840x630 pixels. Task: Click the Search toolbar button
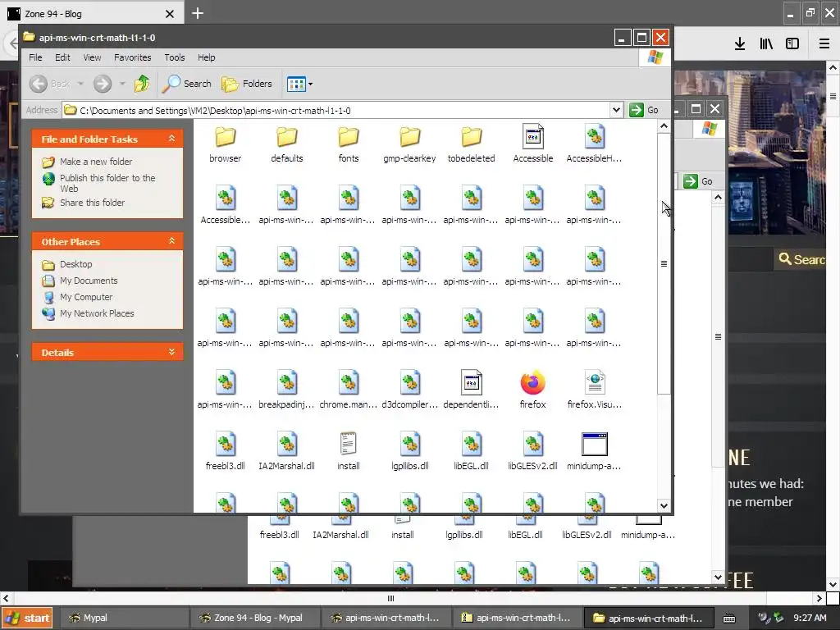coord(187,84)
